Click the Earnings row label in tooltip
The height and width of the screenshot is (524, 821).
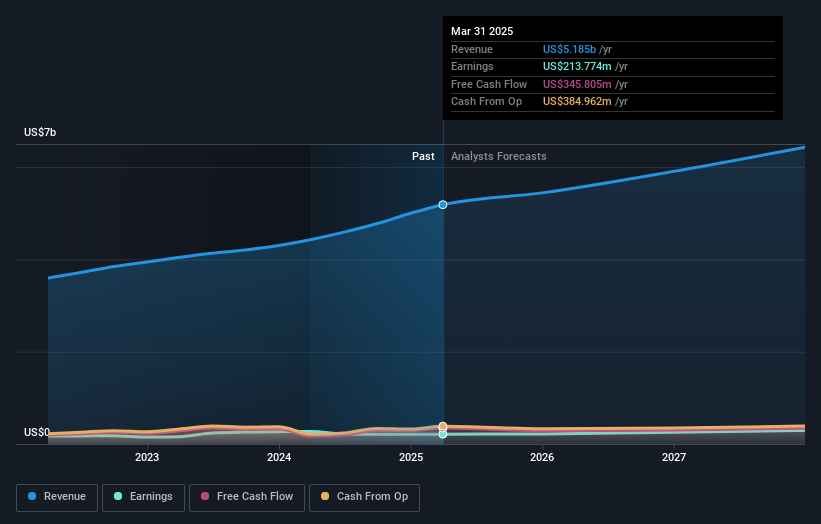tap(472, 66)
